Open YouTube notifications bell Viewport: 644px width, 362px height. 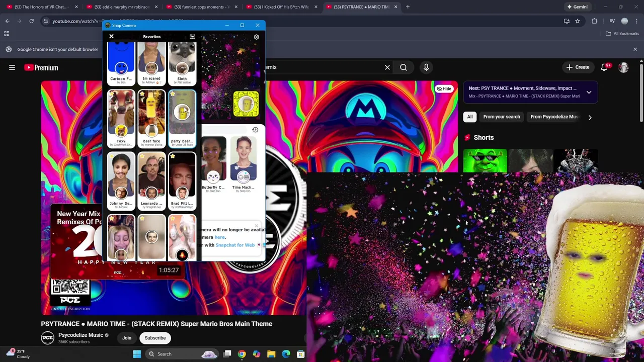pyautogui.click(x=605, y=67)
